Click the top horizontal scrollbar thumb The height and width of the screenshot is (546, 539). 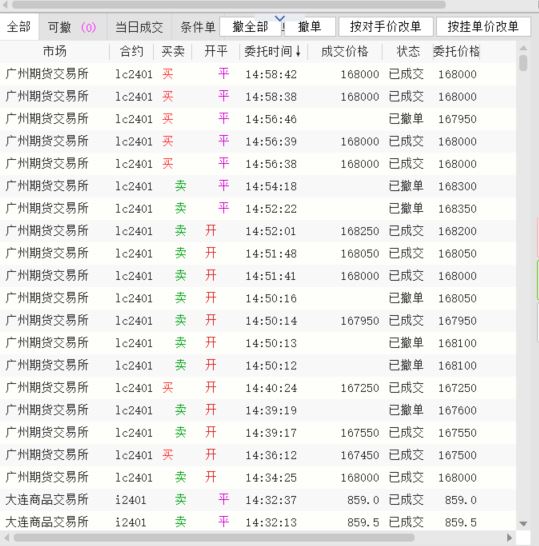coord(229,5)
